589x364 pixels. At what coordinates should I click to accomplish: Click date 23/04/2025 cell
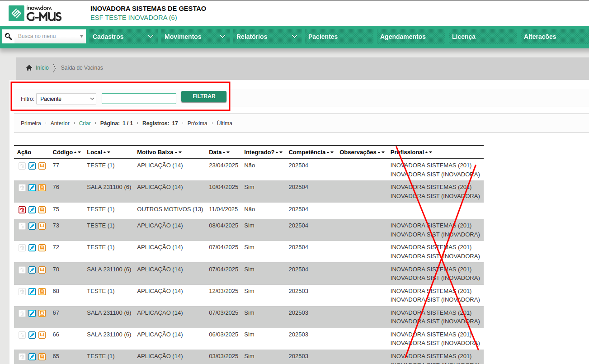tap(223, 165)
